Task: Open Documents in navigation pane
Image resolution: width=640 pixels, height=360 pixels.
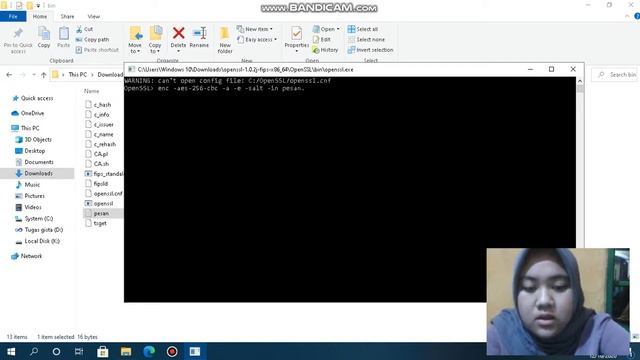Action: pos(34,162)
